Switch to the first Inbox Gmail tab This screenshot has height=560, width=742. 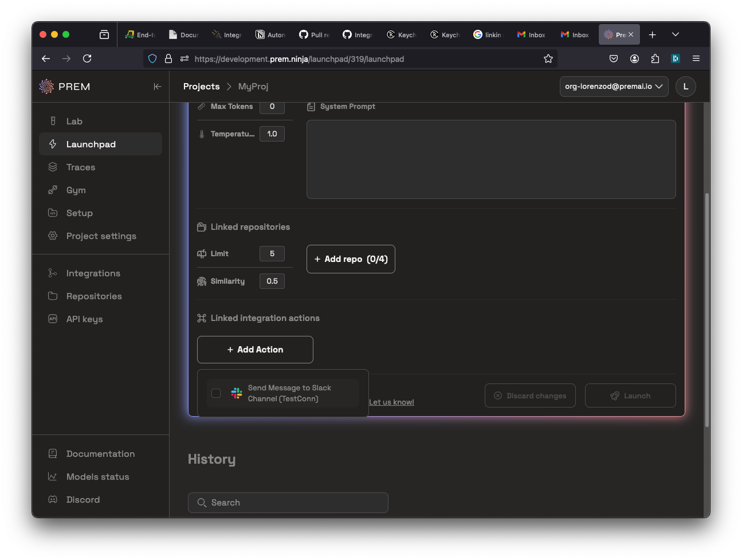pyautogui.click(x=532, y=35)
